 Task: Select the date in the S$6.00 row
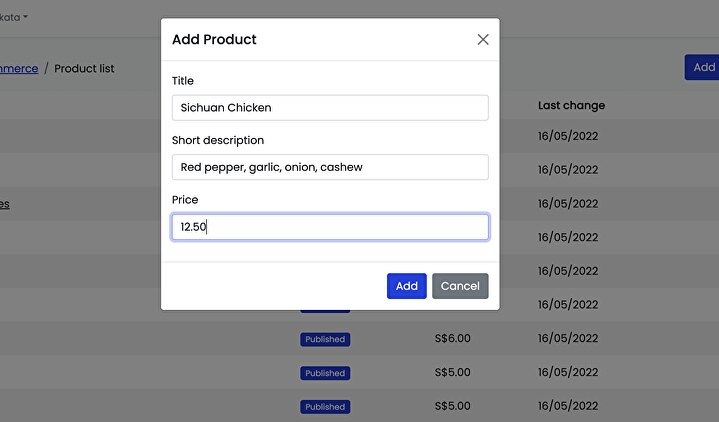[x=568, y=339]
